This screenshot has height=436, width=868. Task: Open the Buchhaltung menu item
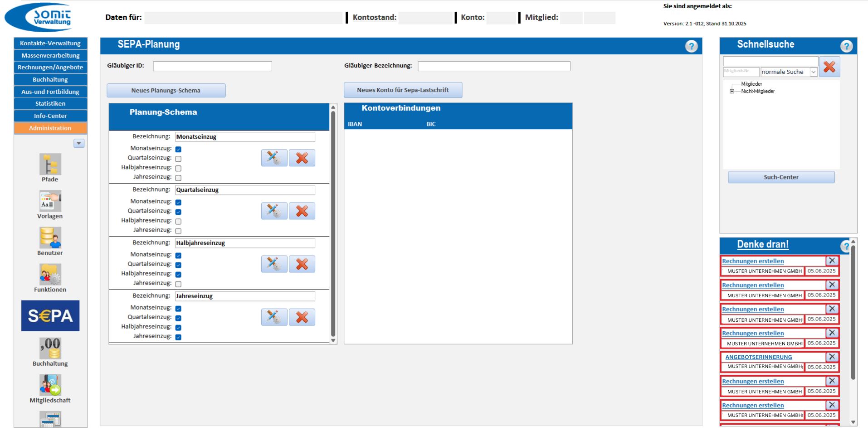coord(50,79)
